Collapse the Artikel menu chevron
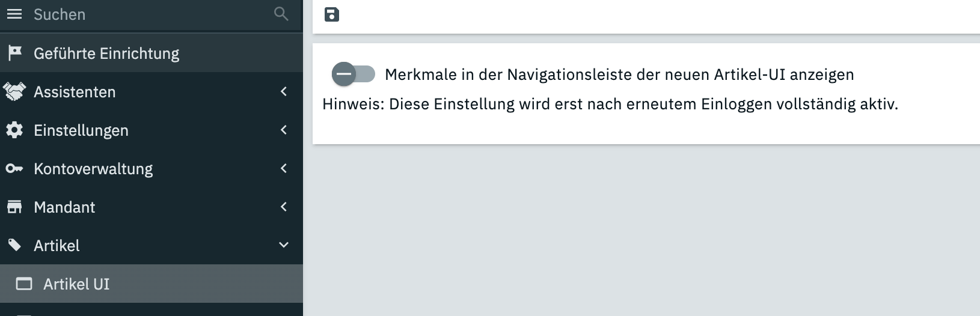Screen dimensions: 980x316 (284, 245)
